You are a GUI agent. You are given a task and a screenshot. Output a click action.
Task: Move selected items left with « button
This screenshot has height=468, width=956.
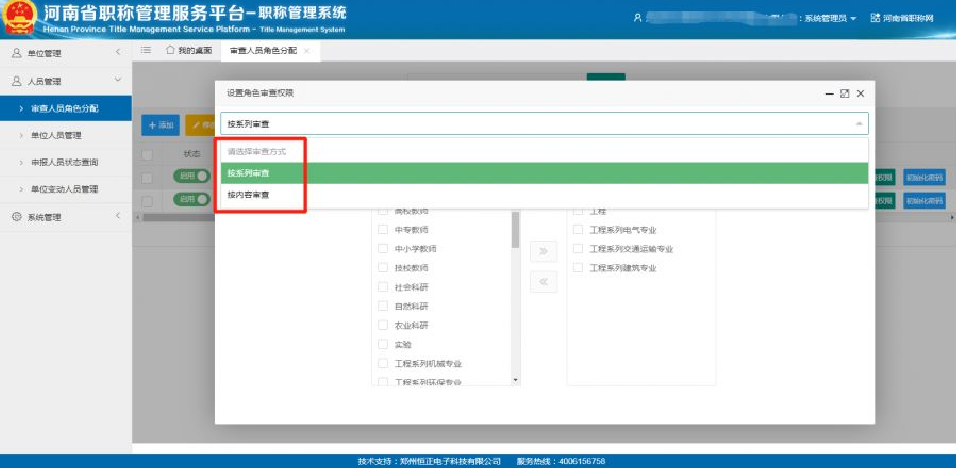click(544, 282)
